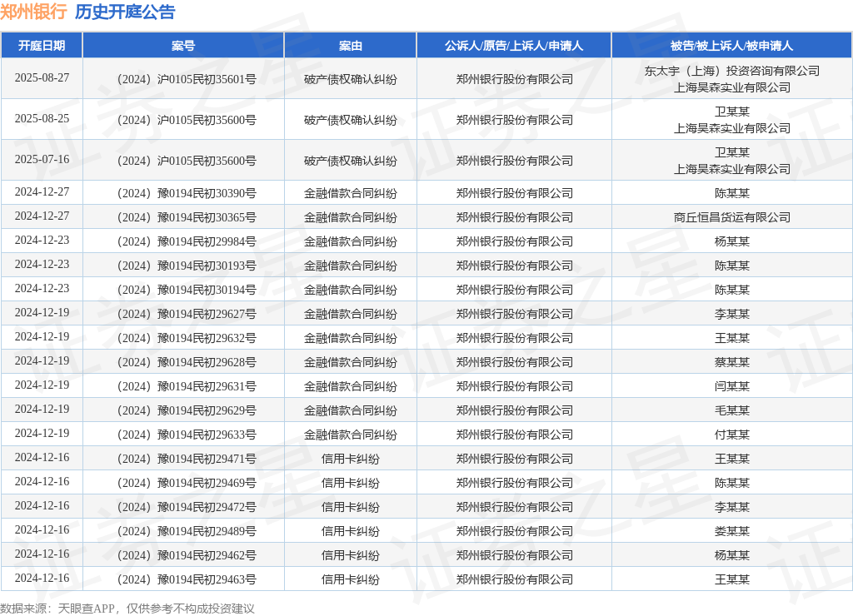Screen dimensions: 853x616
Task: Click defendant 杨某某 in the 29462号 row
Action: click(731, 555)
